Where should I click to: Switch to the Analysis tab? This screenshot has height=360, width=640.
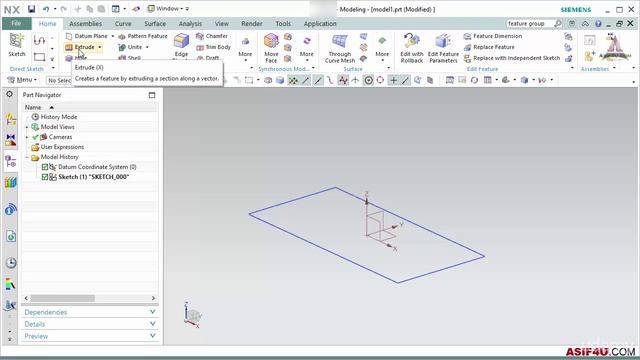click(x=190, y=24)
